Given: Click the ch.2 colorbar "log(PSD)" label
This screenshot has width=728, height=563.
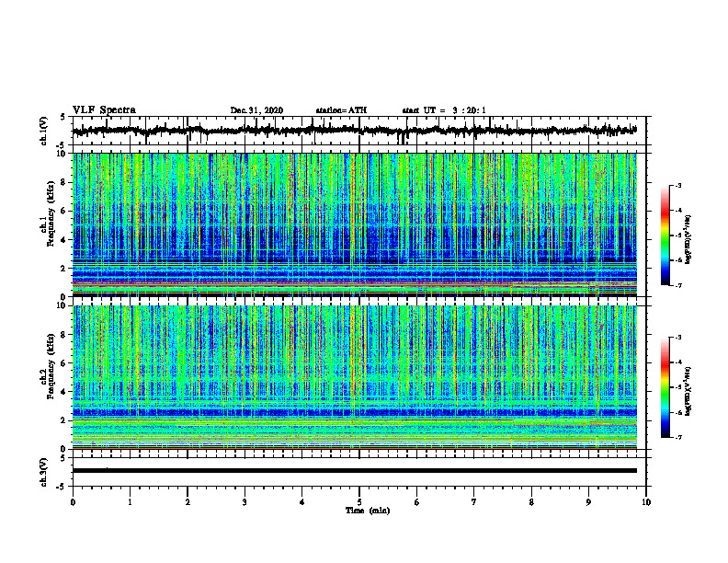Looking at the screenshot, I should click(688, 391).
